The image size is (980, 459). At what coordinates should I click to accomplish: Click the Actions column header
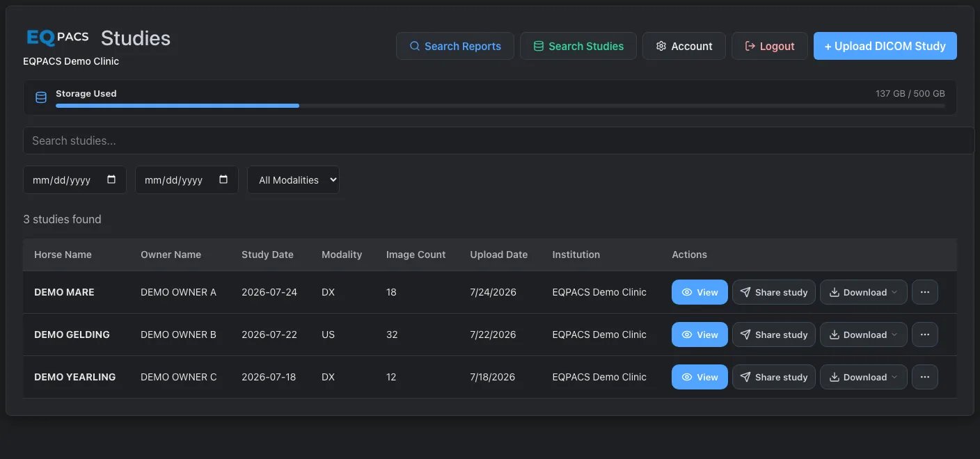tap(689, 255)
